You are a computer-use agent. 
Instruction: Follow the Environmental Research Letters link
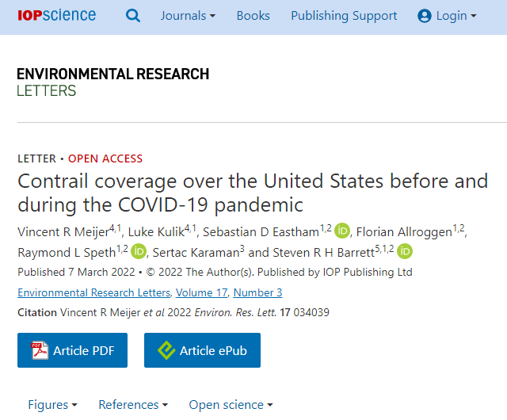(93, 292)
